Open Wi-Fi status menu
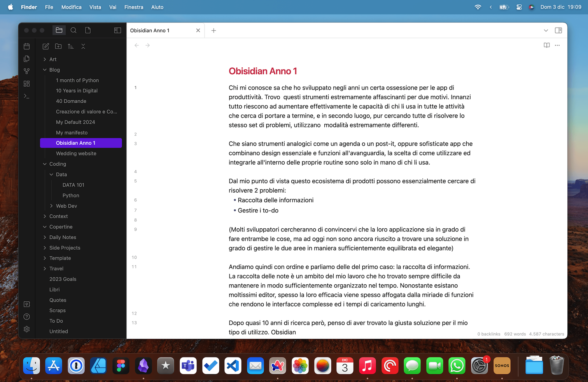The height and width of the screenshot is (382, 588). coord(478,7)
